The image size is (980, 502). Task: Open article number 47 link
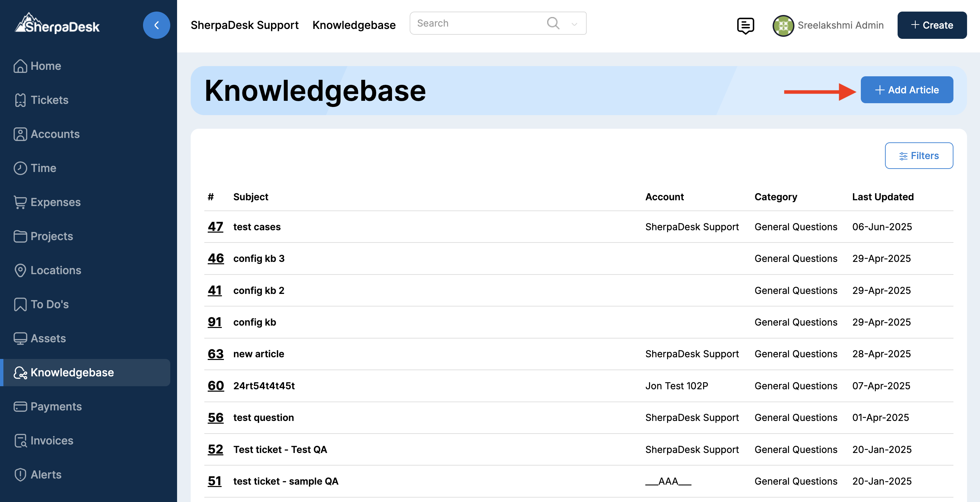(215, 227)
